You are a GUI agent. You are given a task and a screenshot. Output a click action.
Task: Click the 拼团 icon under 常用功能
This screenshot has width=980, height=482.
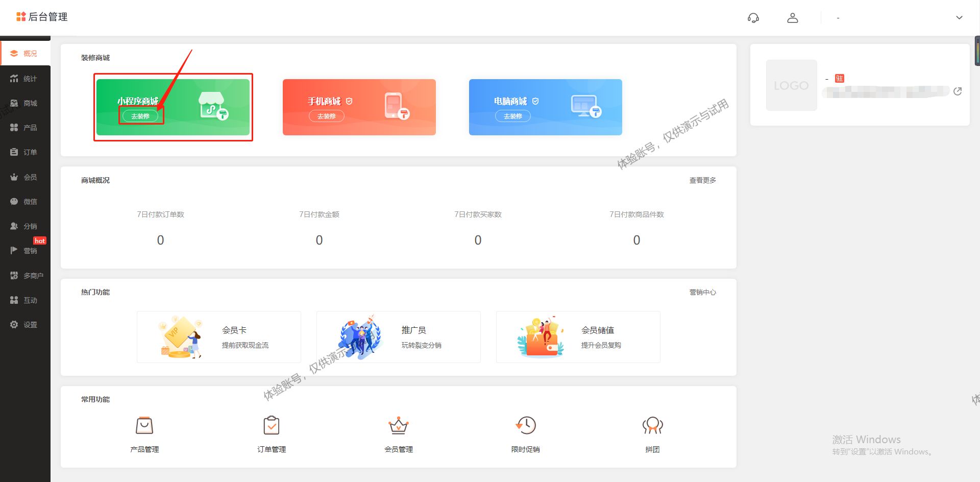tap(653, 425)
